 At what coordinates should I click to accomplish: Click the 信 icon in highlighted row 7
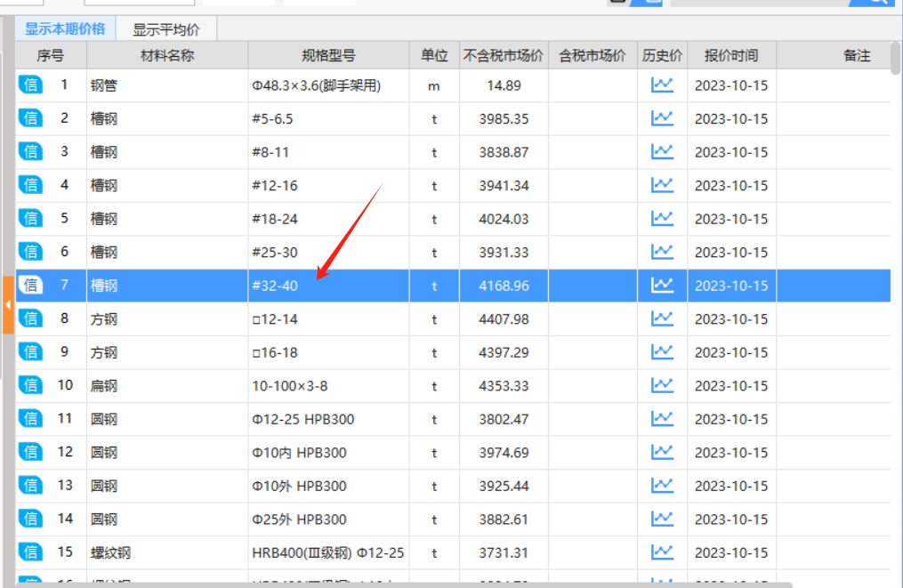(x=30, y=286)
